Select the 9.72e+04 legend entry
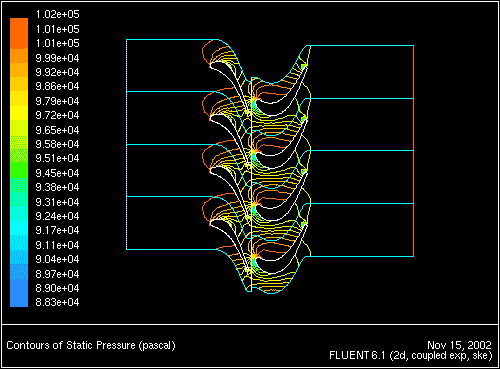The width and height of the screenshot is (500, 369). click(57, 115)
